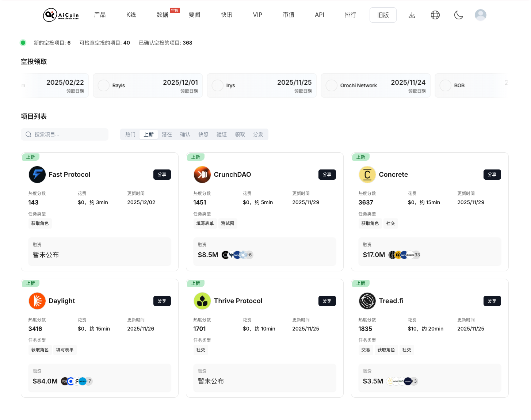Expand the +6 investors on CrunchDAO

click(x=249, y=255)
